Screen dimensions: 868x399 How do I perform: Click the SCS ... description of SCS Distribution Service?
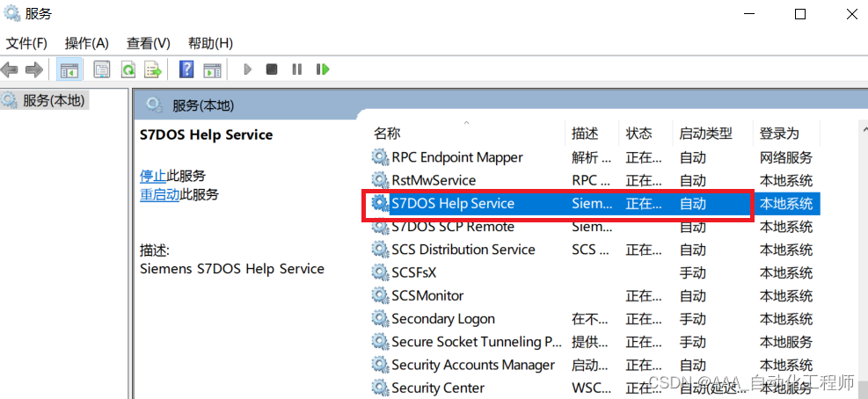592,250
